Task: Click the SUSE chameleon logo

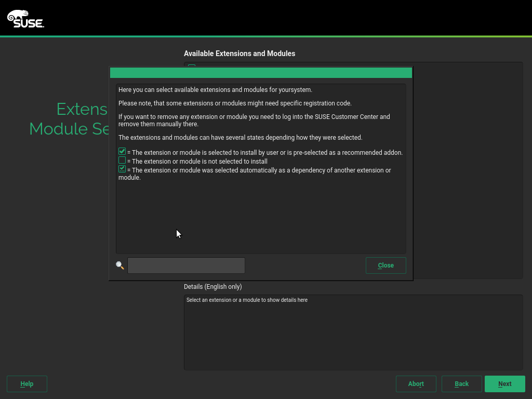Action: coord(25,19)
